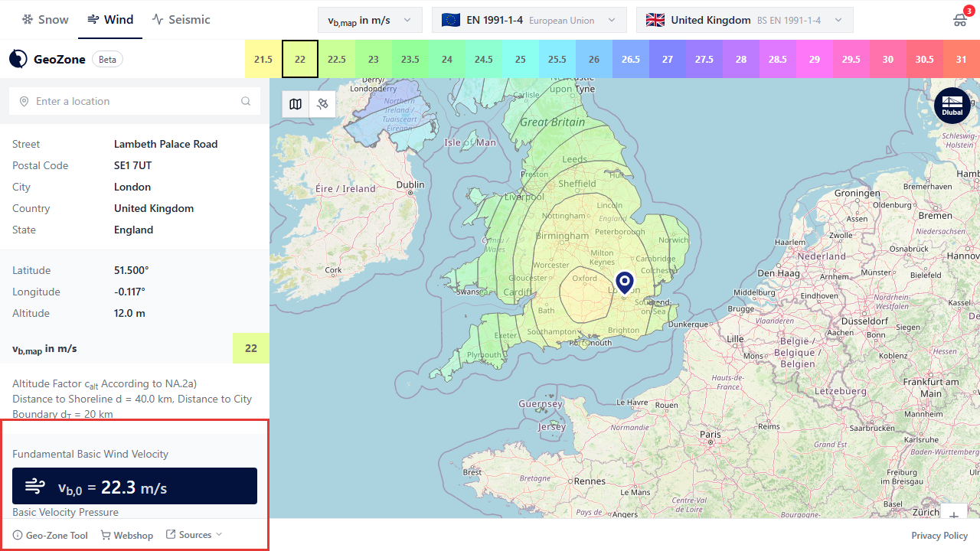Switch to the Snow tab
Screen dimensions: 980x551
click(x=45, y=20)
